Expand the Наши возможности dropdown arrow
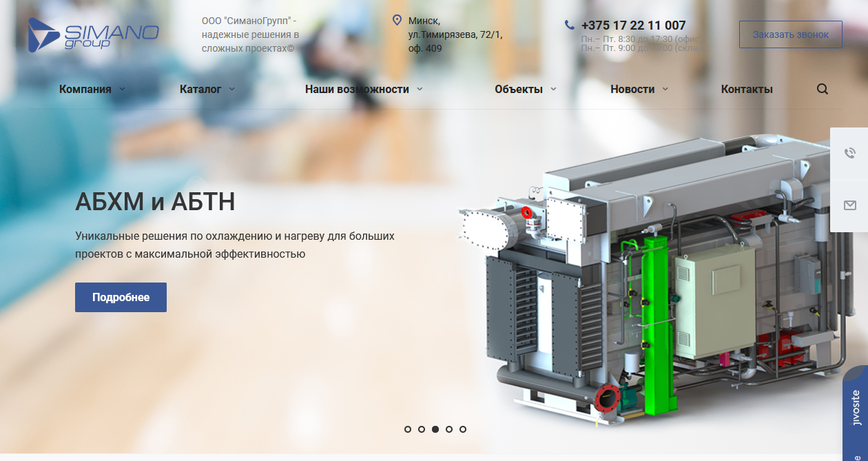The width and height of the screenshot is (868, 461). coord(420,89)
